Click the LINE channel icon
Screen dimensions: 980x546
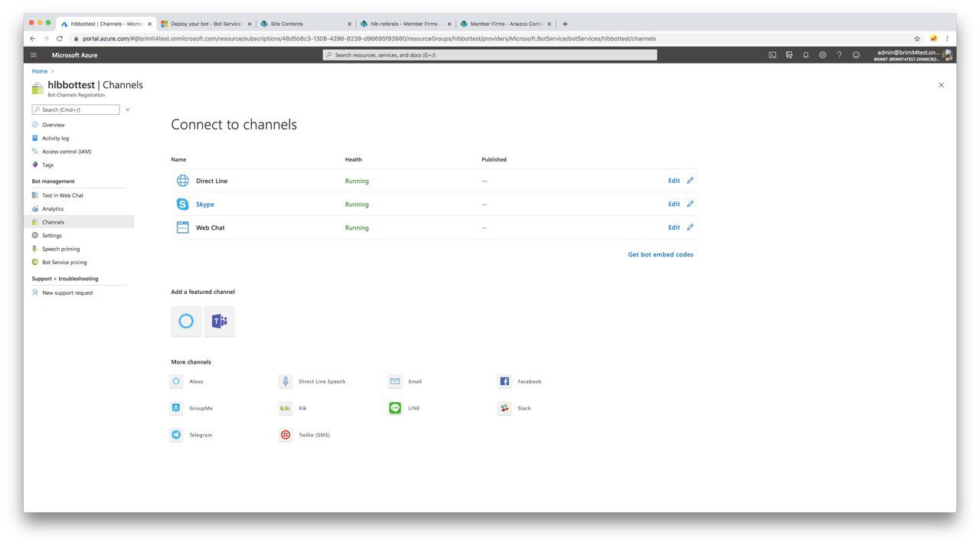(395, 408)
